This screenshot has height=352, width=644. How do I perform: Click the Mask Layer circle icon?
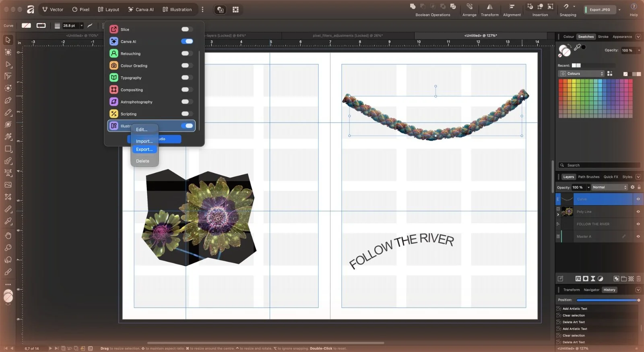coord(586,278)
